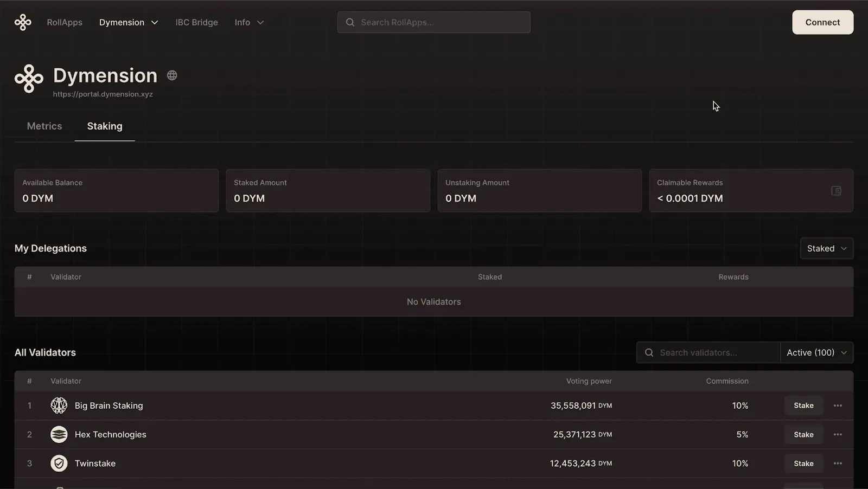Click the 25,371,123 DYM voting power value
This screenshot has height=489, width=868.
pos(583,434)
